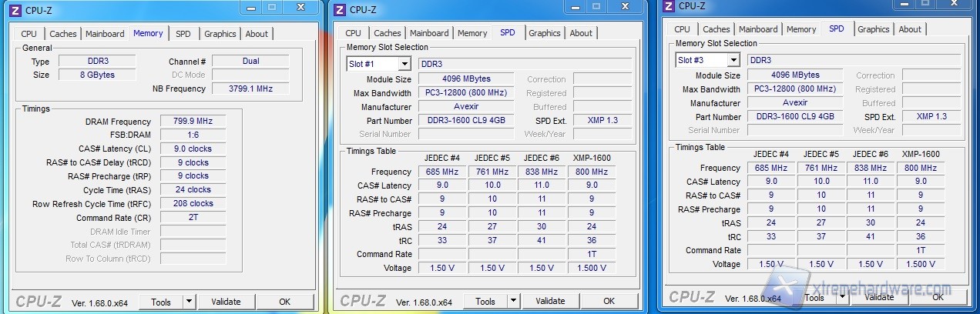Select the Caches tab in the middle window
The width and height of the screenshot is (980, 314).
(x=387, y=33)
